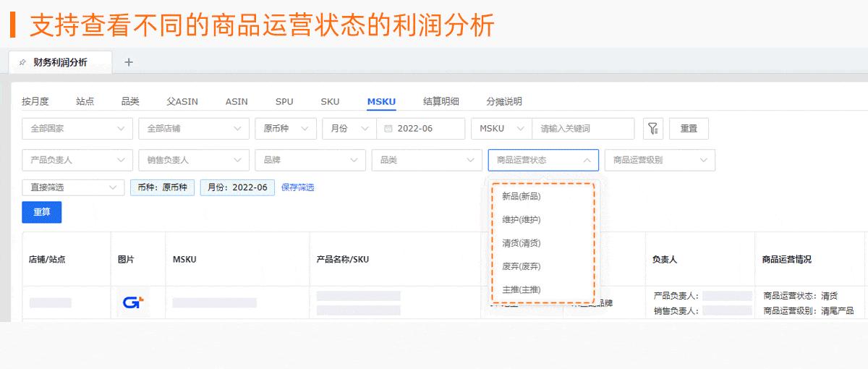Screen dimensions: 868x369
Task: Click the 2022-06 date field
Action: coord(421,129)
